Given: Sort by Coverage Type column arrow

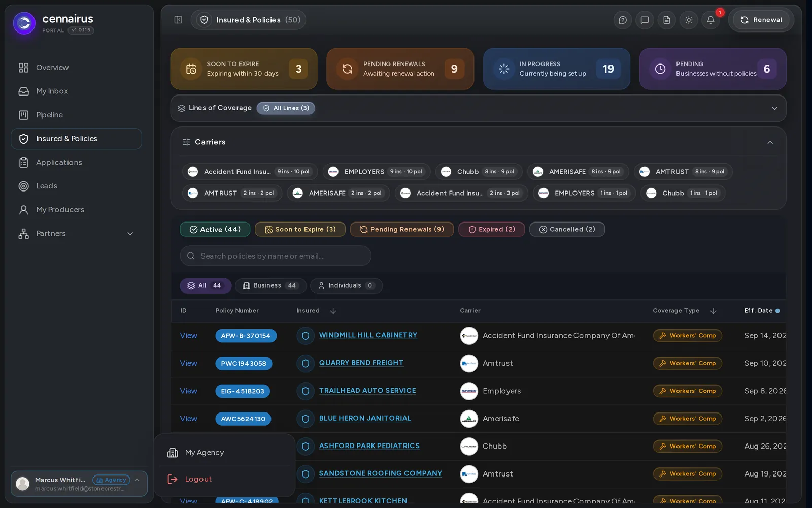Looking at the screenshot, I should point(713,311).
